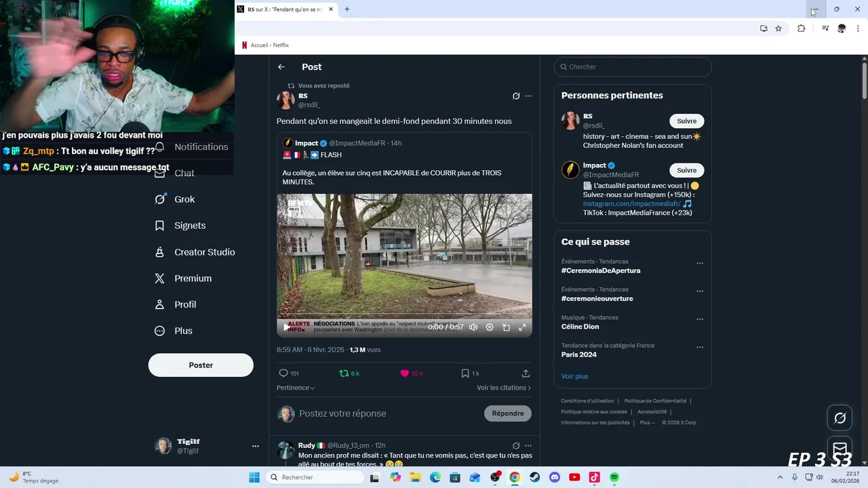Viewport: 868px width, 488px height.
Task: Open the Chrome extensions puzzle icon
Action: [x=801, y=28]
